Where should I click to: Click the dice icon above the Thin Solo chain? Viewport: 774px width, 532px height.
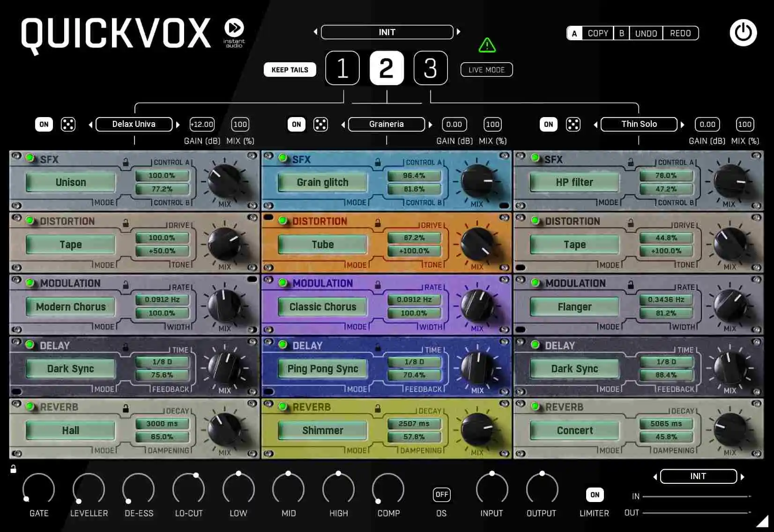[573, 124]
